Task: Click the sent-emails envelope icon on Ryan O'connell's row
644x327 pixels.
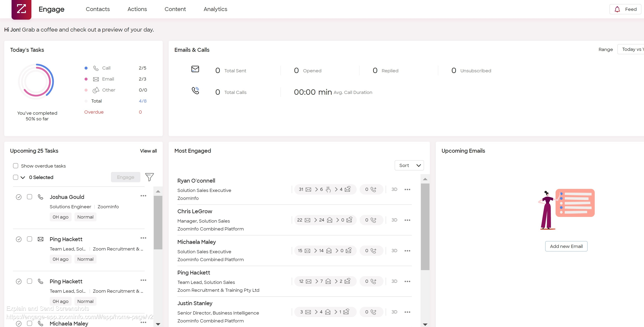Action: 308,189
